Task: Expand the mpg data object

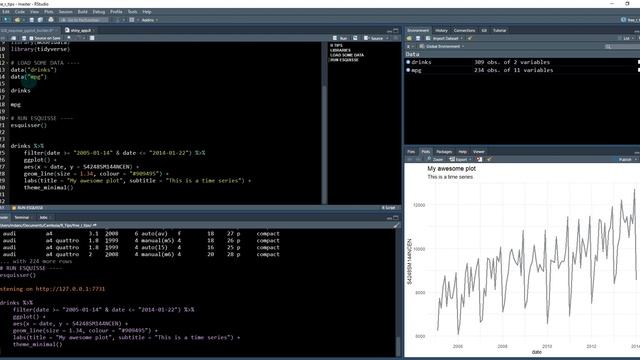Action: pos(408,70)
